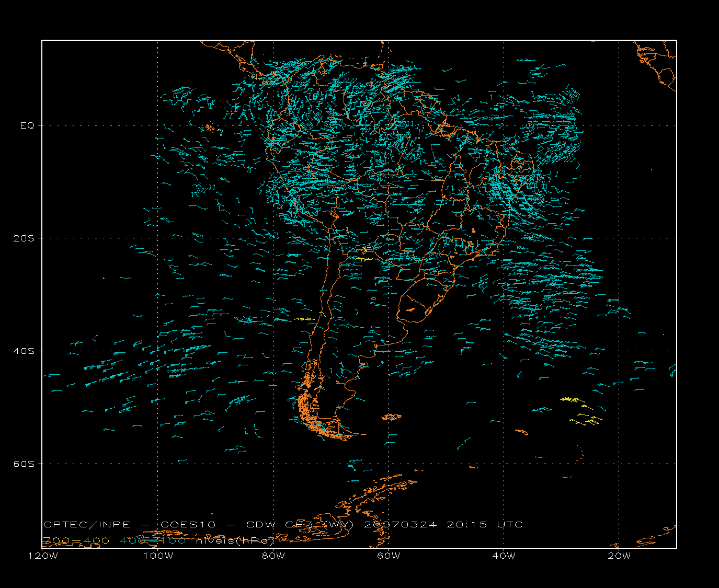Click the 20070324 date text
This screenshot has height=588, width=719.
pyautogui.click(x=400, y=525)
